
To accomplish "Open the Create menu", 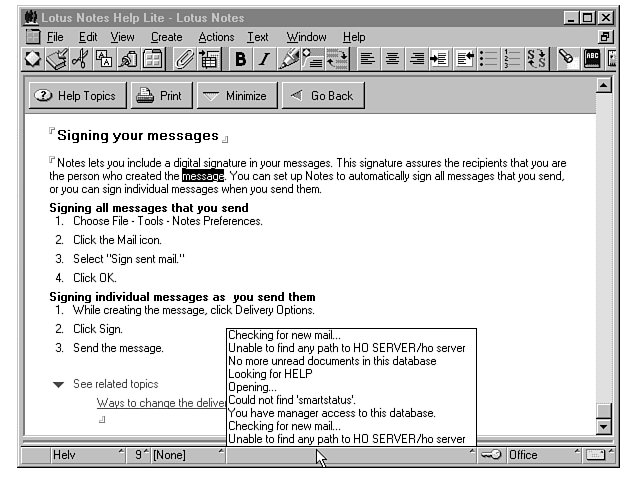I will pyautogui.click(x=167, y=37).
